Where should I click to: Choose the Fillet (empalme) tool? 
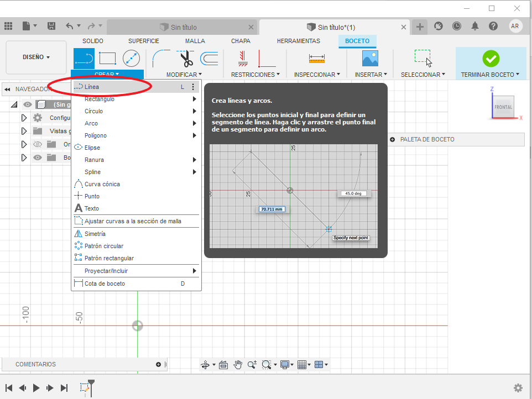[x=161, y=59]
